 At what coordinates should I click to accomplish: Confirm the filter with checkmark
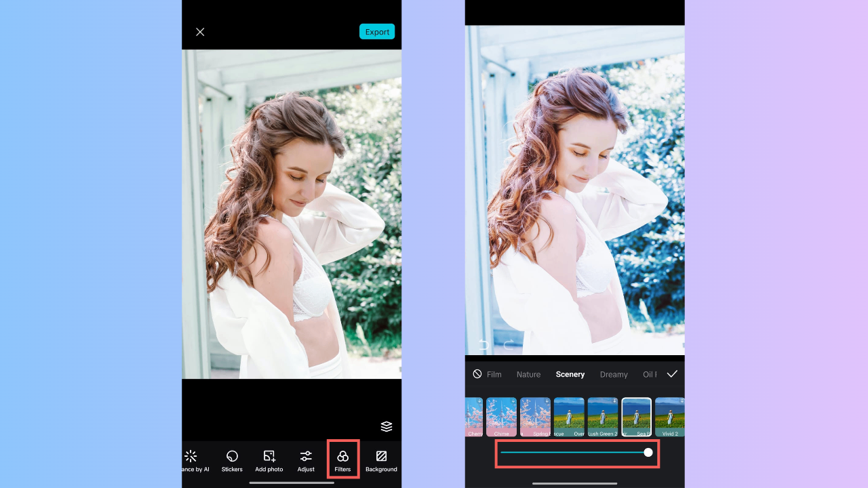pos(672,374)
